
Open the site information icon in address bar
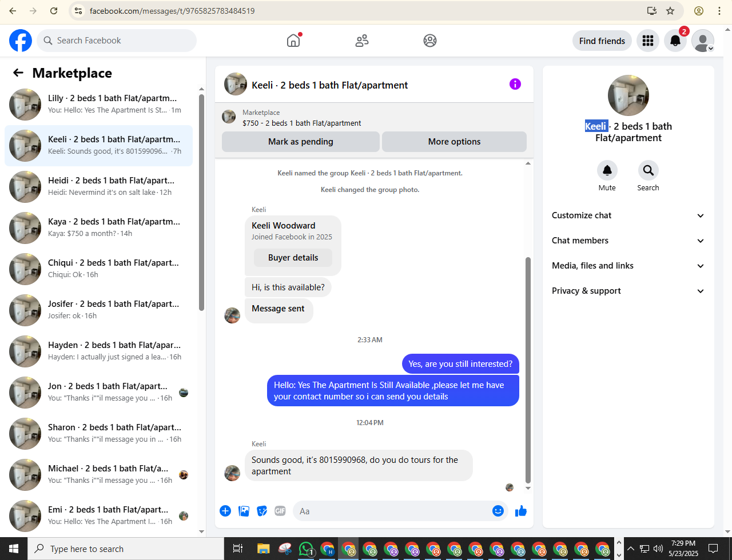(x=79, y=11)
